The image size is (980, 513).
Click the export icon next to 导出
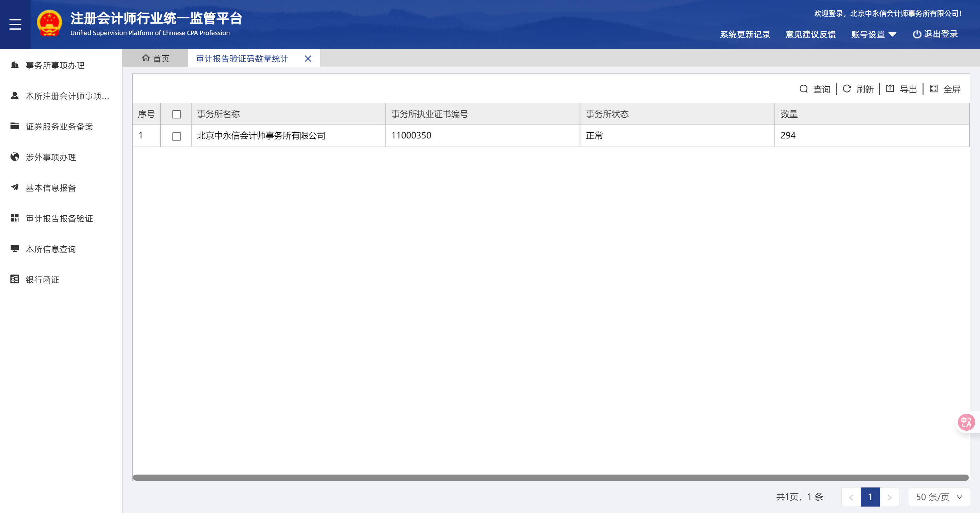coord(890,89)
